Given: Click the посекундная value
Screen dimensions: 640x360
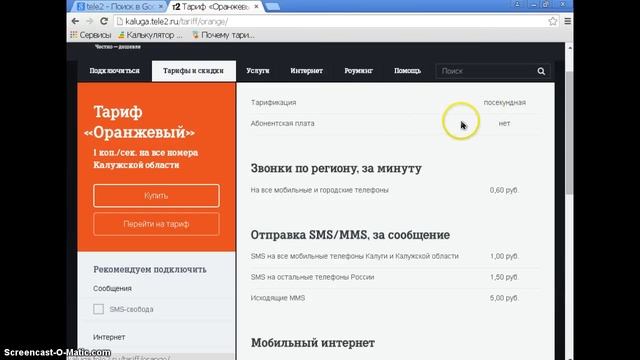Looking at the screenshot, I should click(504, 102).
